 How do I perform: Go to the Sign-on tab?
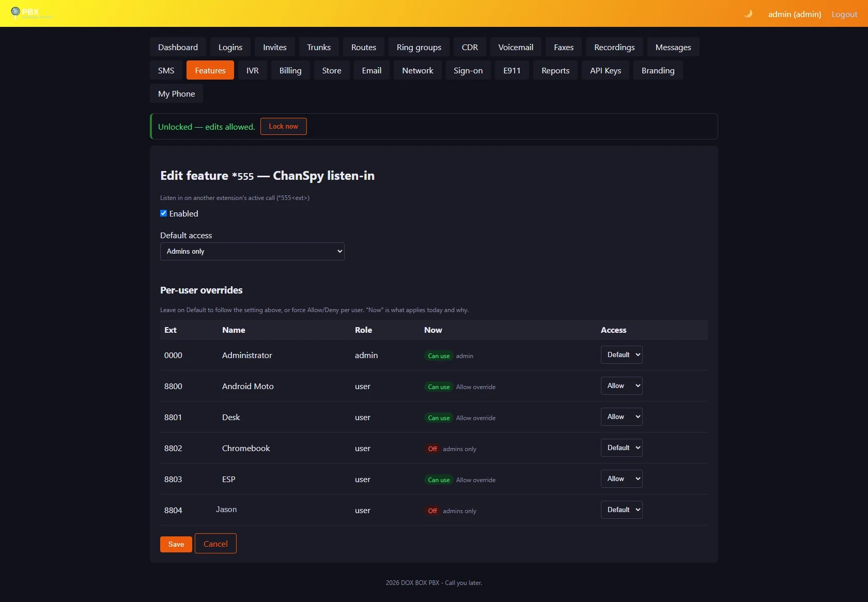coord(468,70)
